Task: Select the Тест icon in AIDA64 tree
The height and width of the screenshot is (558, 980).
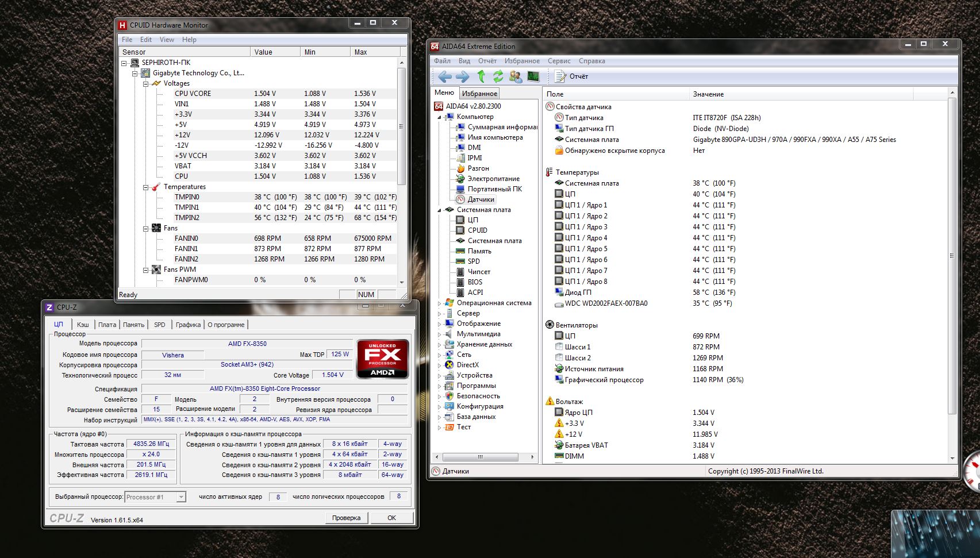Action: 449,427
